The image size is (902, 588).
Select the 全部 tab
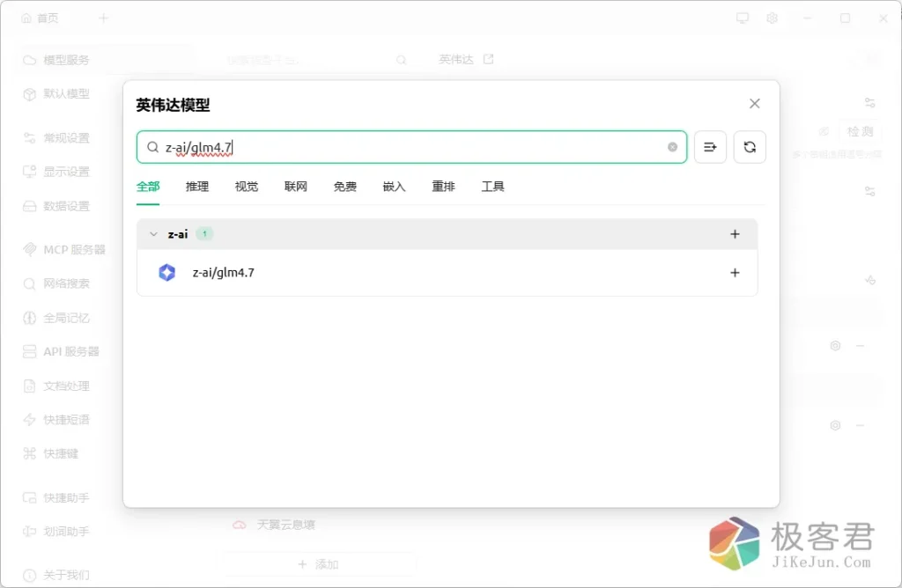(148, 187)
